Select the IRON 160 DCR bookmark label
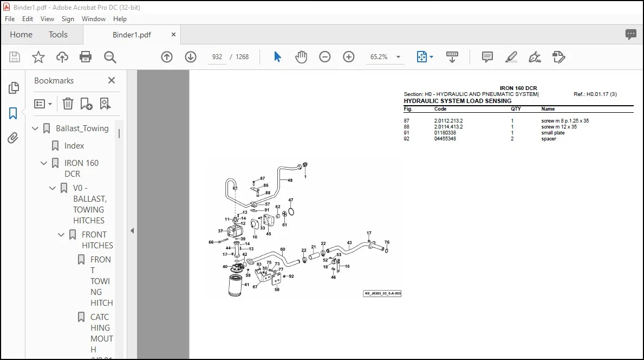Image resolution: width=644 pixels, height=360 pixels. 81,169
